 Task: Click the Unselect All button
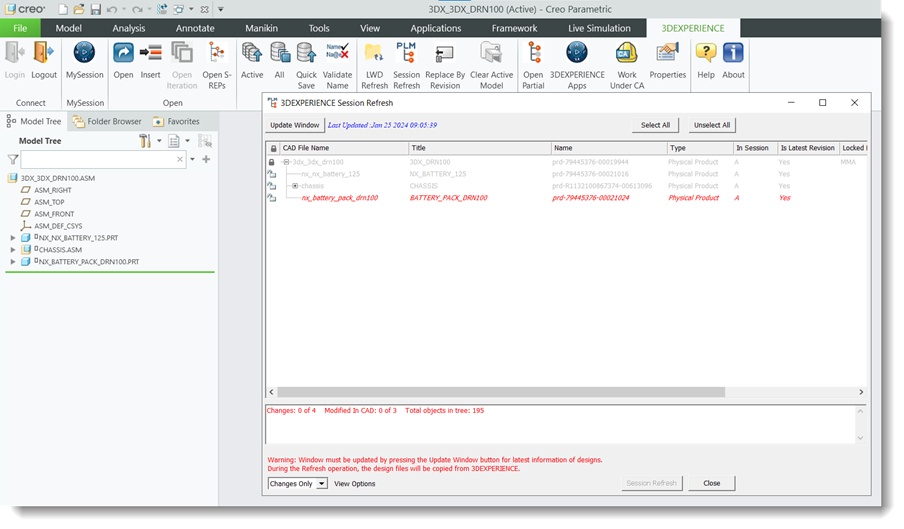point(712,125)
